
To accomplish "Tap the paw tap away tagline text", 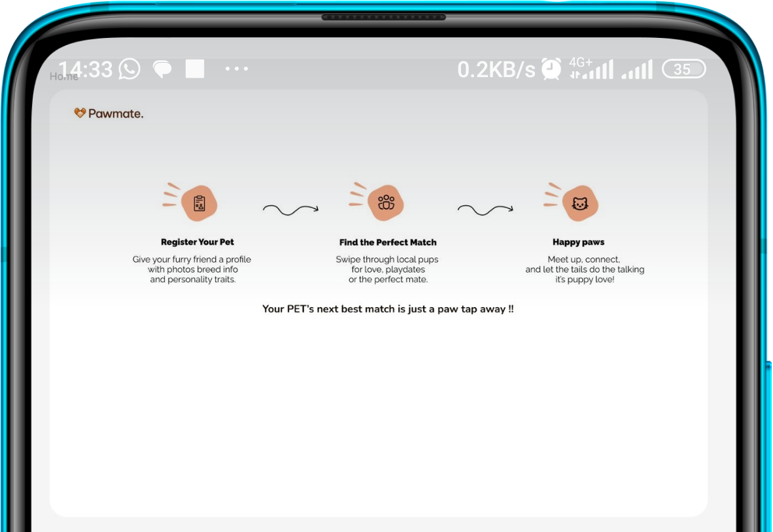I will coord(388,309).
